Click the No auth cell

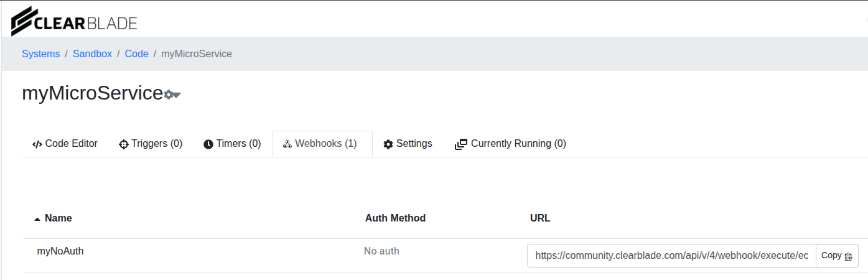pos(381,251)
